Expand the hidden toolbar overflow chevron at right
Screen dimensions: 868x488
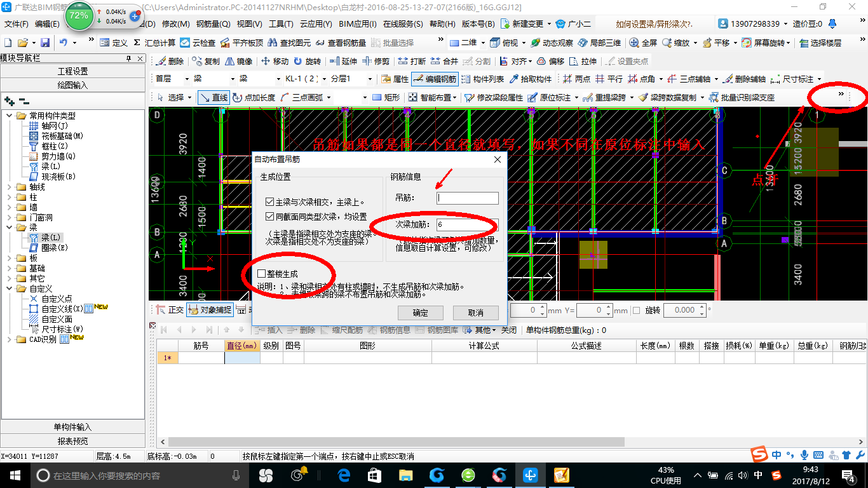(841, 94)
